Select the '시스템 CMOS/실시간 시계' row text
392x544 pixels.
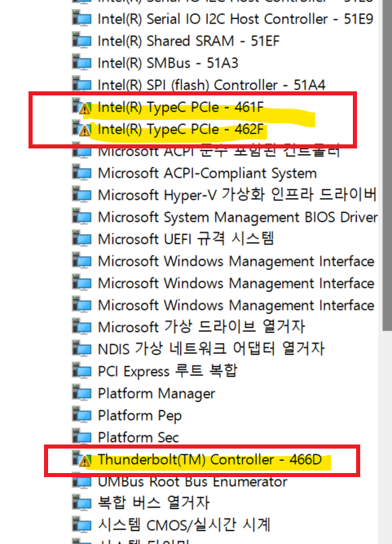[x=184, y=525]
